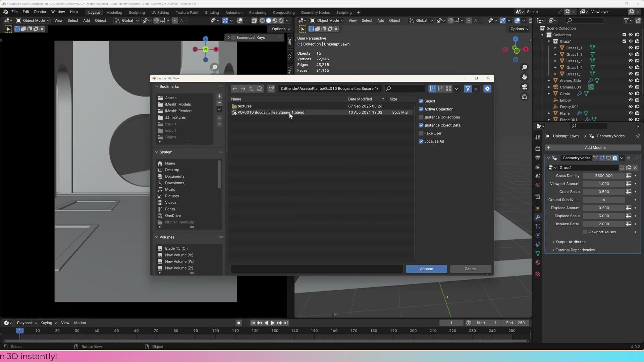Click the file path input field

coord(329,89)
